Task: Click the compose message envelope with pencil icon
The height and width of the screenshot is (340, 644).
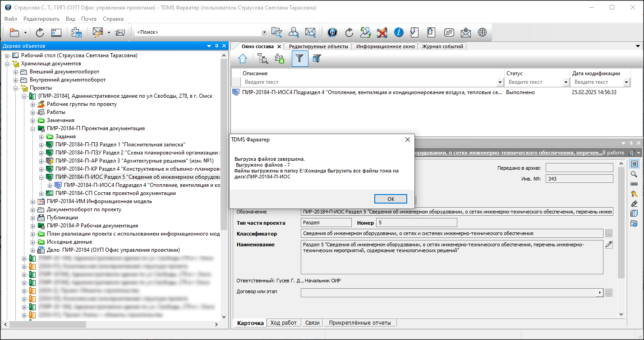Action: coord(98,32)
